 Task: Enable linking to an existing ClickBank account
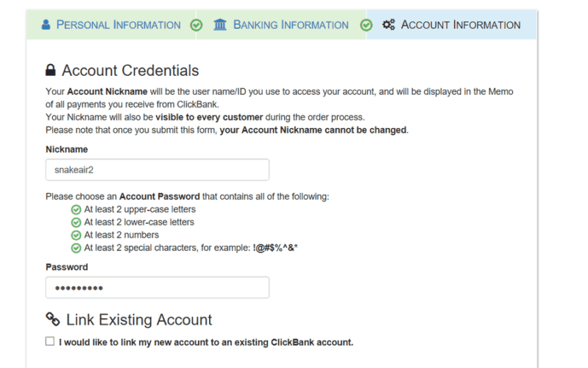point(50,342)
